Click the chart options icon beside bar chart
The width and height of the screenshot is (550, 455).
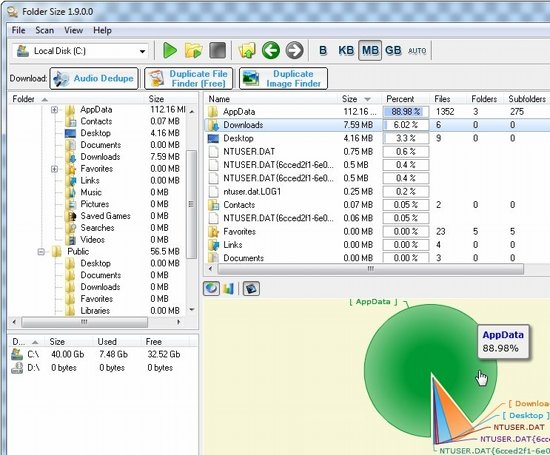(251, 288)
